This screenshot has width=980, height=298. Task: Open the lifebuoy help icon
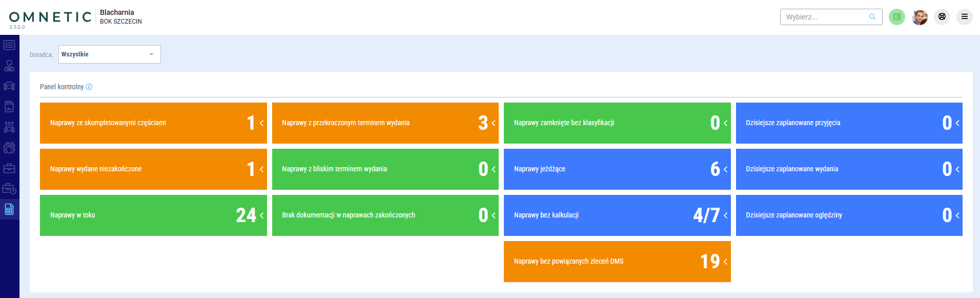click(942, 17)
